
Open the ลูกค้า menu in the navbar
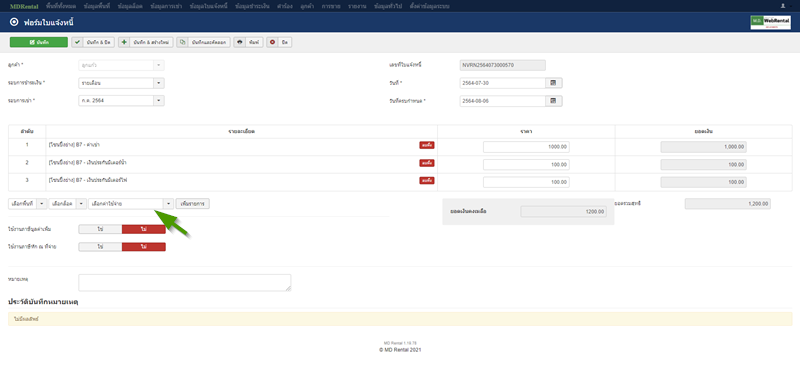click(x=308, y=6)
